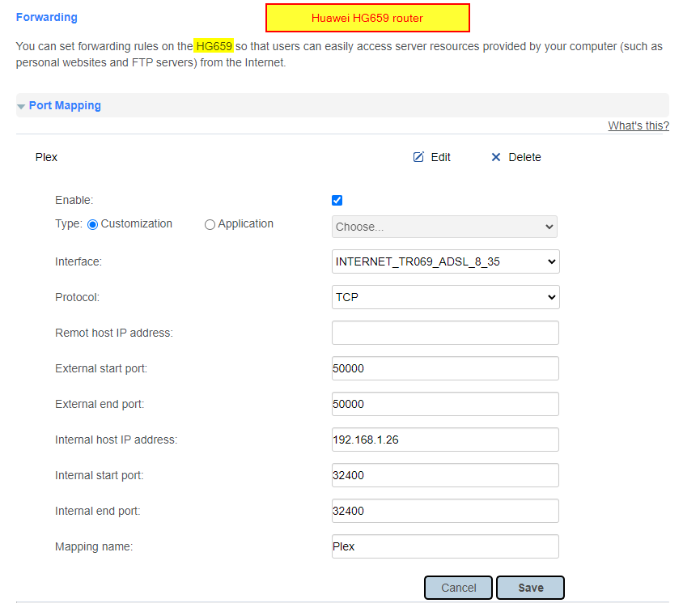The height and width of the screenshot is (616, 683).
Task: Click the Save button
Action: 531,588
